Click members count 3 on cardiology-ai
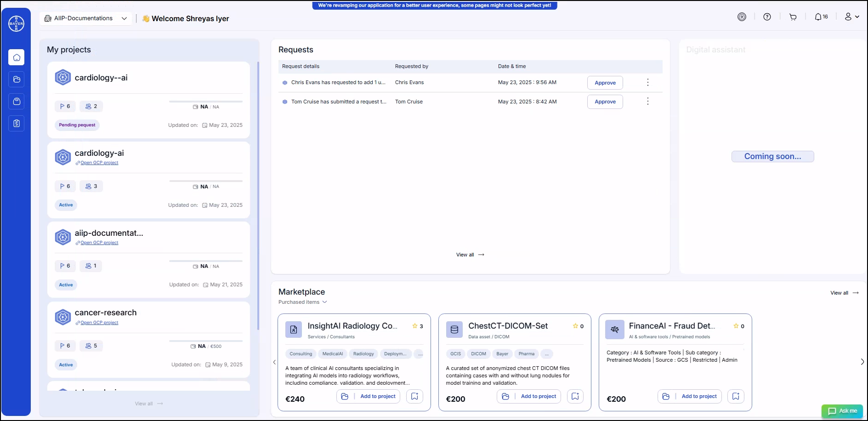 pyautogui.click(x=91, y=186)
